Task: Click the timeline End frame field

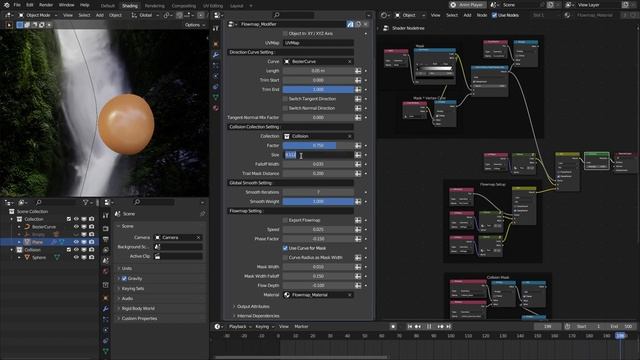Action: pyautogui.click(x=621, y=327)
